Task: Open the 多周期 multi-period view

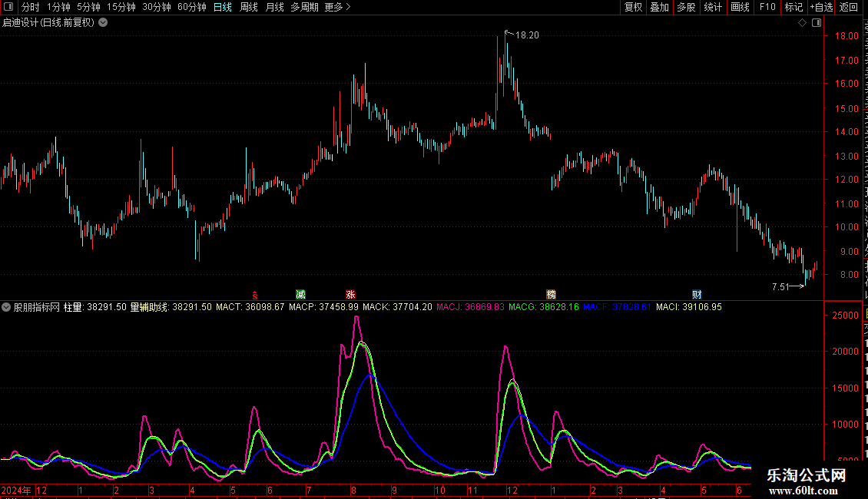Action: point(304,7)
